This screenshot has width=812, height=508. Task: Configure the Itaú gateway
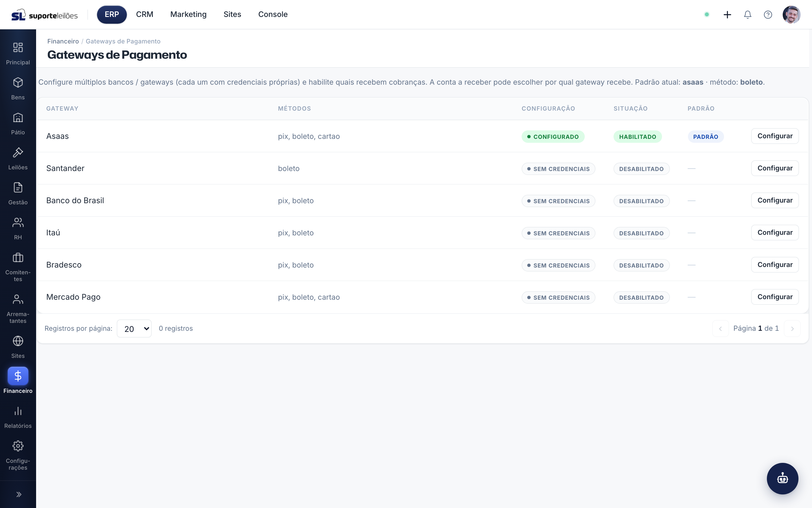point(775,233)
